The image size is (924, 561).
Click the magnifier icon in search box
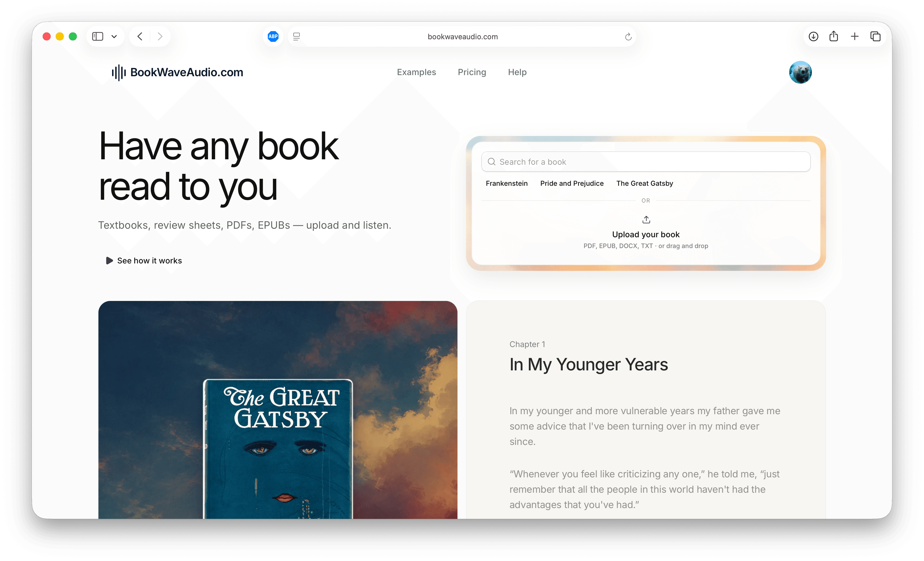491,162
